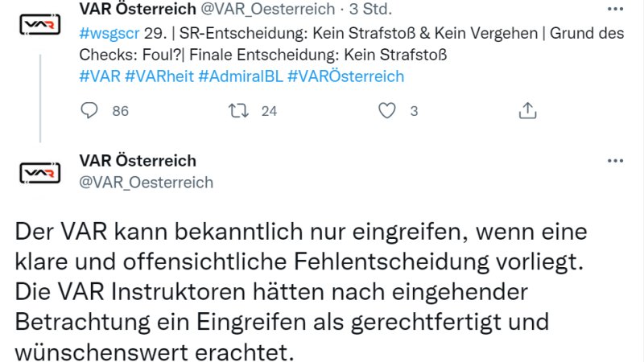Share the top tweet via share icon
The height and width of the screenshot is (362, 644).
[527, 110]
